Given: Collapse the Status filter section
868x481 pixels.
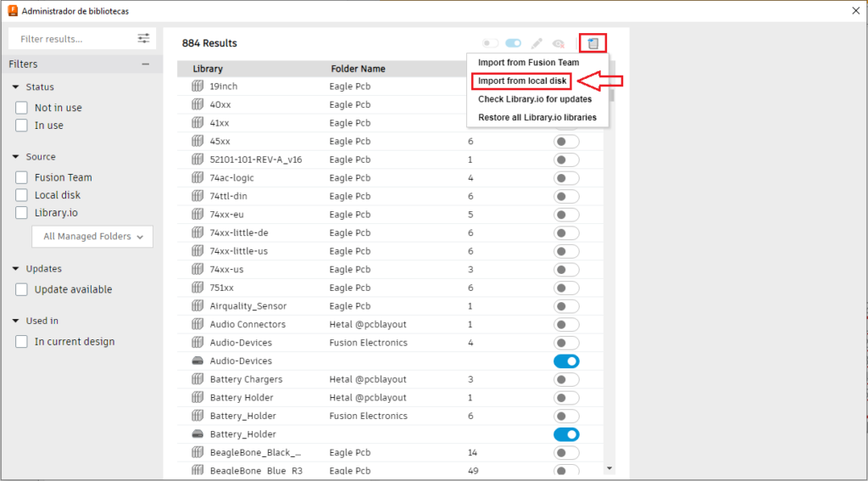Looking at the screenshot, I should point(15,87).
